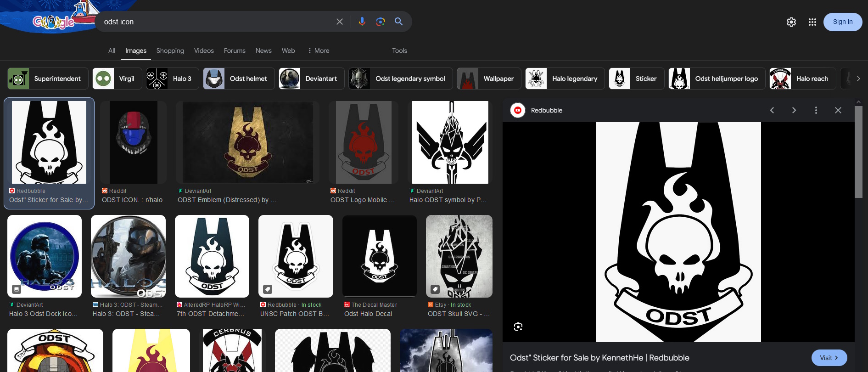Click The Decal Master source label

click(x=375, y=304)
